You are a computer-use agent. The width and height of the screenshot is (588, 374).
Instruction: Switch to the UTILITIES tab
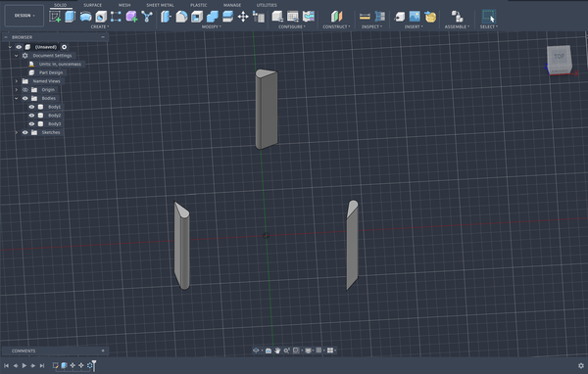tap(267, 5)
